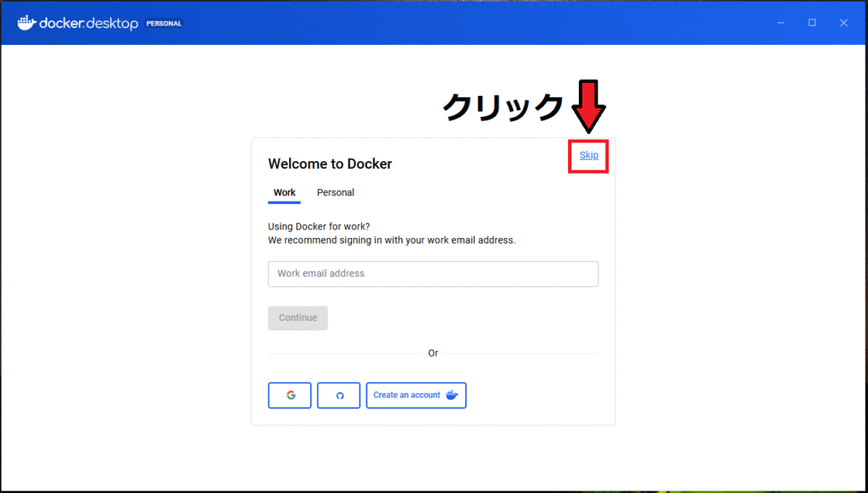The image size is (868, 493).
Task: Click the docker.desktop title text
Action: click(89, 24)
